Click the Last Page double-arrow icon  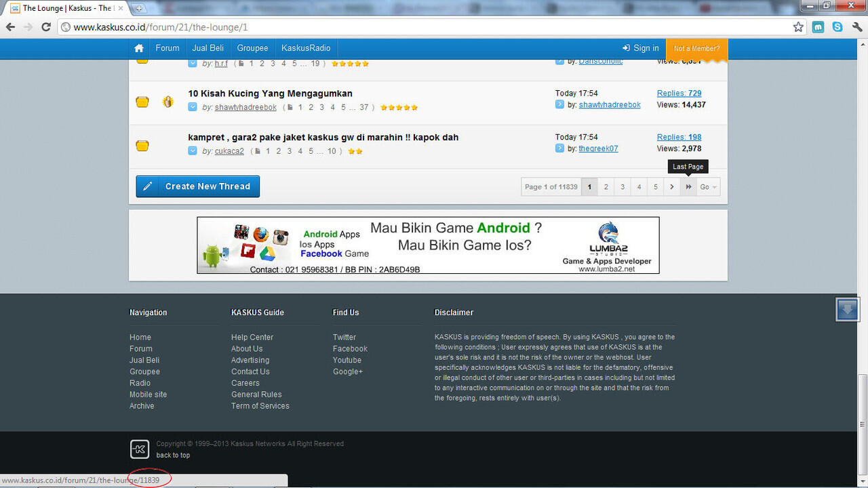click(x=688, y=187)
